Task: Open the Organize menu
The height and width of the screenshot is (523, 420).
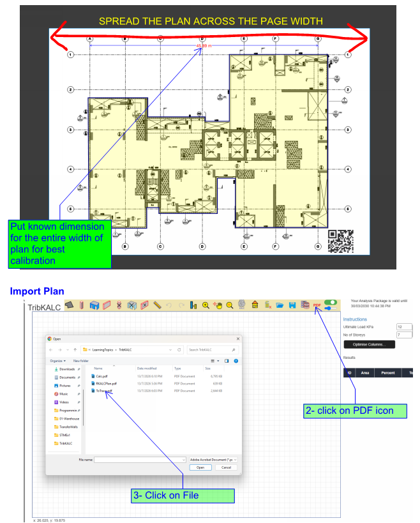Action: (x=57, y=361)
